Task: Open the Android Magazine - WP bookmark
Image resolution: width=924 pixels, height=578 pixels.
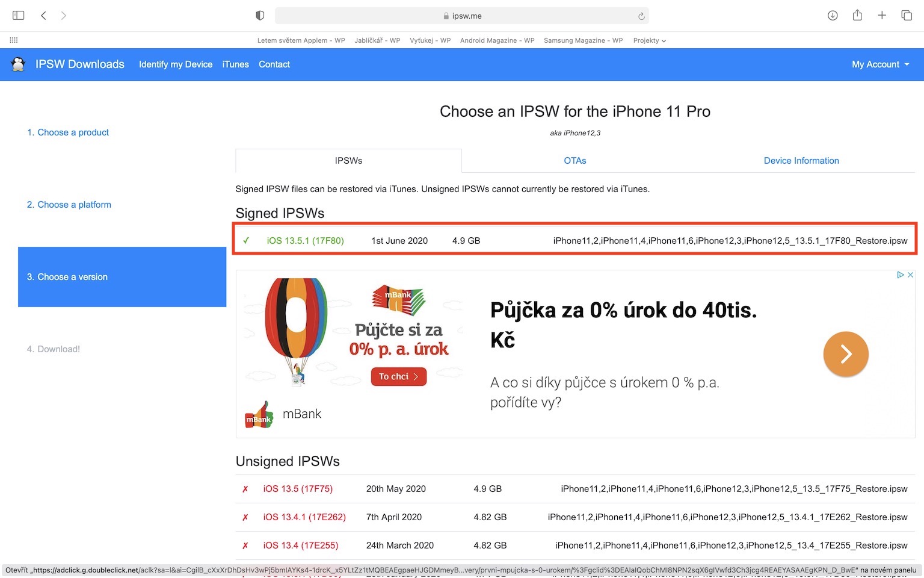Action: [x=497, y=40]
